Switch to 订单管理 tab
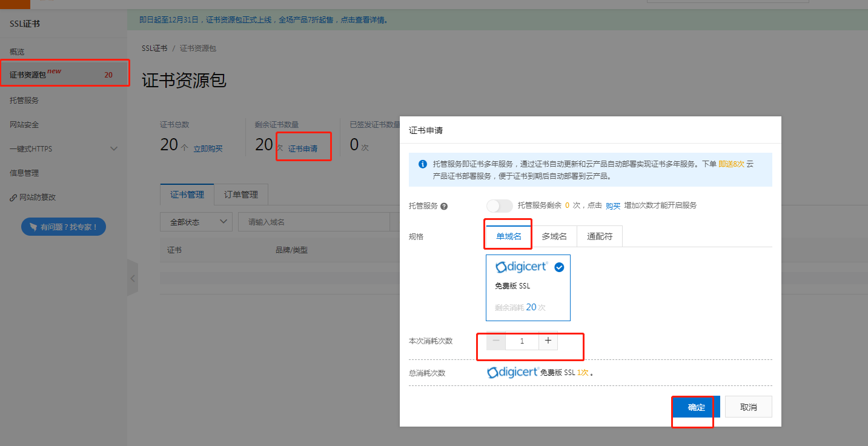The height and width of the screenshot is (446, 868). pos(241,195)
